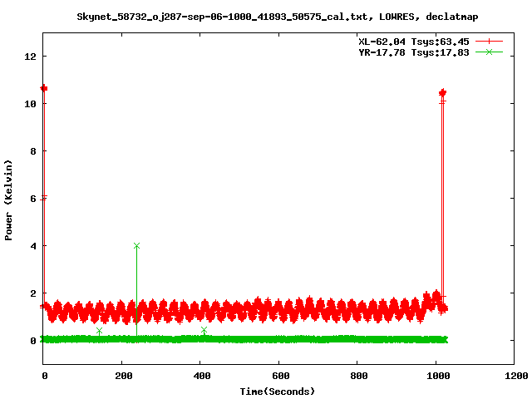Click the plot title with the Skynet filename

pyautogui.click(x=277, y=17)
